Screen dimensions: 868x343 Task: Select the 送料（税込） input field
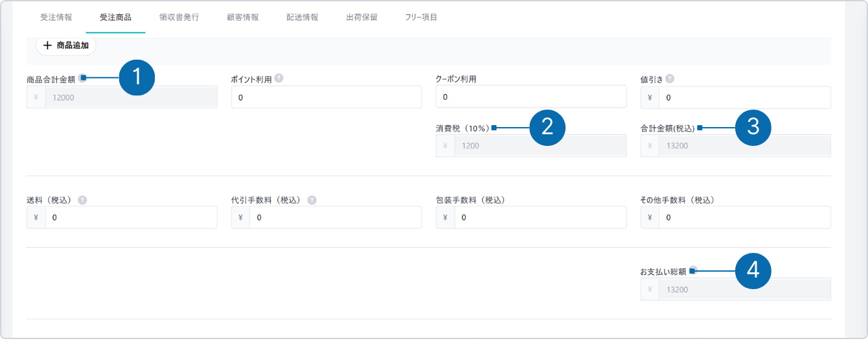(130, 218)
